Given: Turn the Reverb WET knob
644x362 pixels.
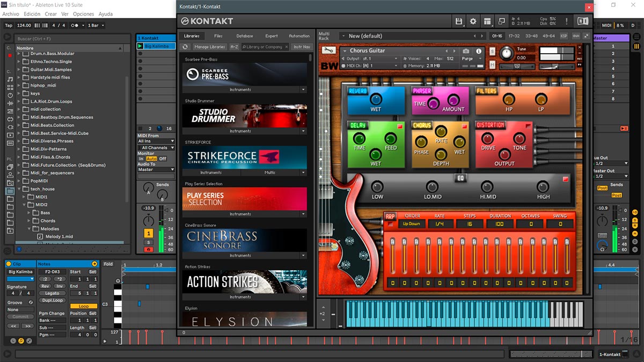Looking at the screenshot, I should [x=376, y=99].
